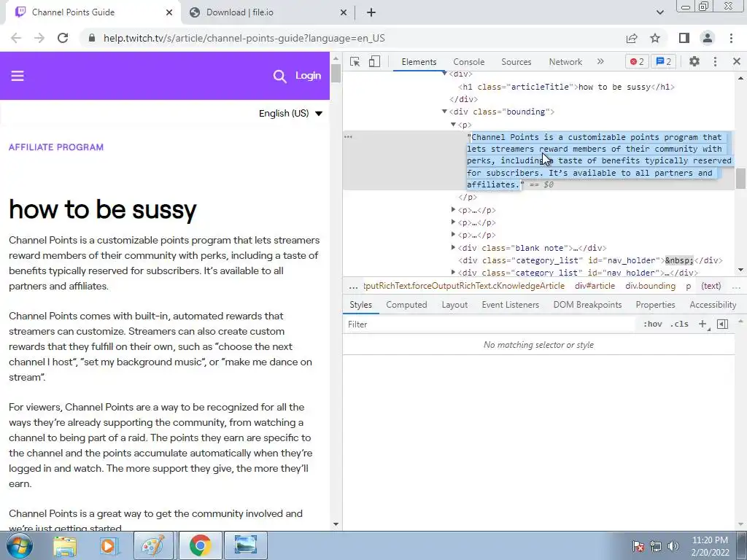Open the Accessibility pane tab
This screenshot has height=560, width=747.
(713, 305)
